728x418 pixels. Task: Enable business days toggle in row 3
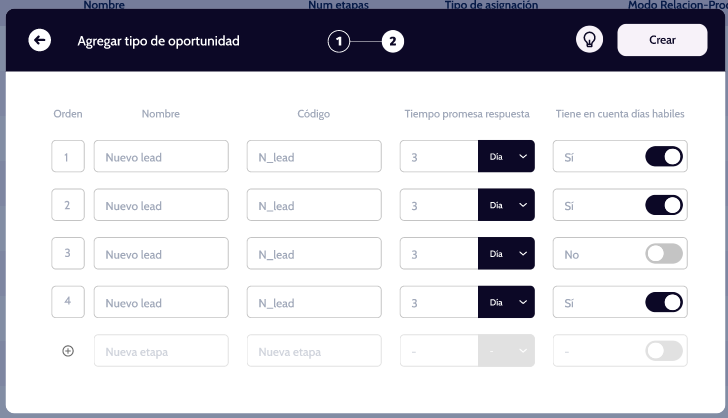664,254
